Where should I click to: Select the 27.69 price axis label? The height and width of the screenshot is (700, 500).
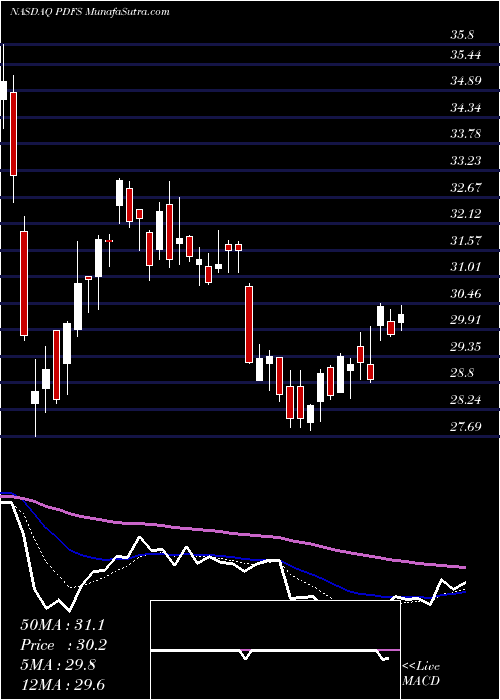point(466,426)
